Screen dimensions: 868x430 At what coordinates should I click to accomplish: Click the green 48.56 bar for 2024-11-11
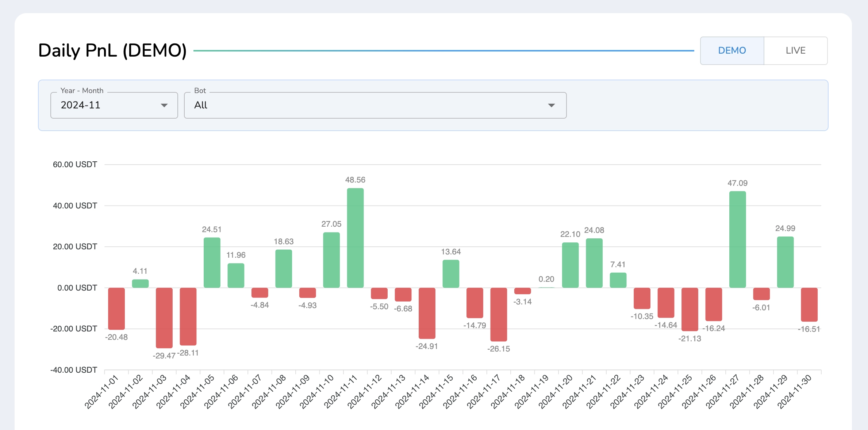355,238
